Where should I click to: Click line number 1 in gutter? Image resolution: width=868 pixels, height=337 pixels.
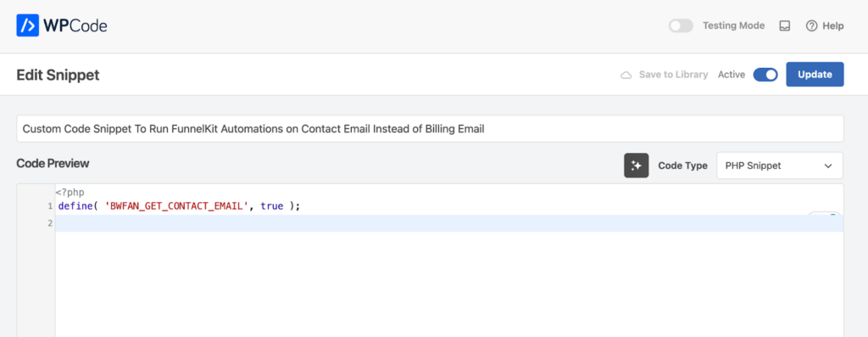tap(50, 206)
